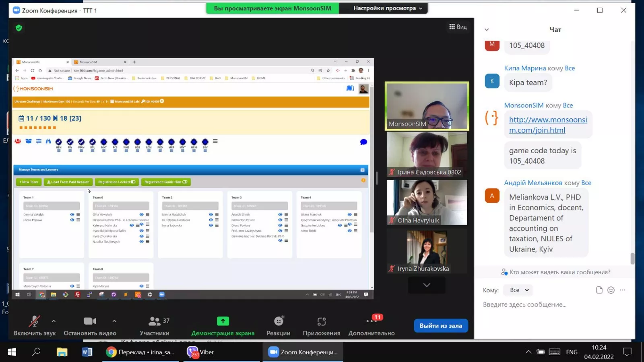Open participants list showing 37
644x362 pixels.
[x=155, y=325]
